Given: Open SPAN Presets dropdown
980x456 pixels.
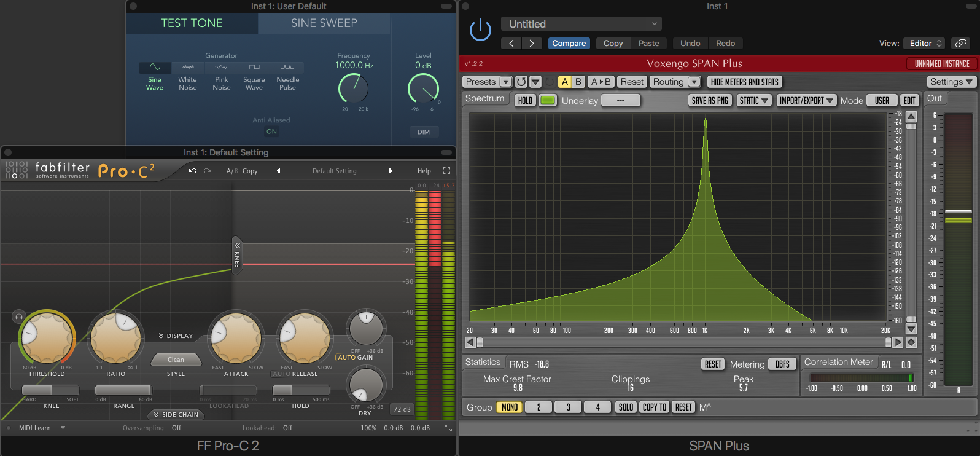Looking at the screenshot, I should [x=488, y=82].
